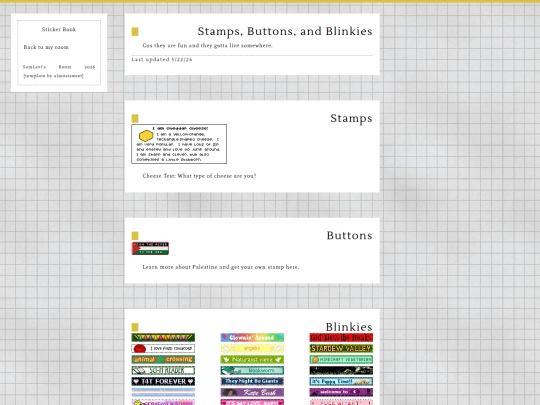Click the black starry night blinkie

tap(341, 371)
